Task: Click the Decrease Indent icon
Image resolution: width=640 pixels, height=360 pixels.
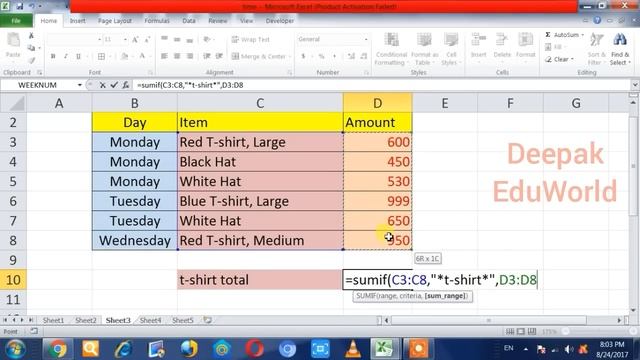Action: point(207,56)
